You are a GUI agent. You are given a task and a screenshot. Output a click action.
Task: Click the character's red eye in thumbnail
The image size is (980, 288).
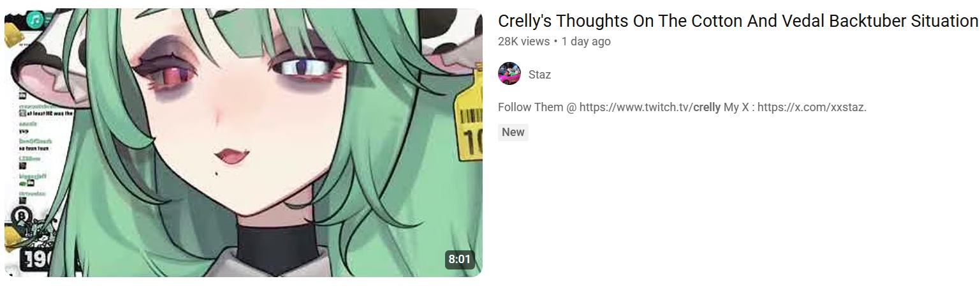(171, 75)
